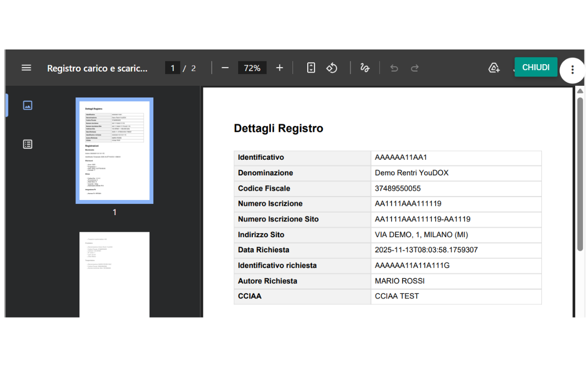Select the draw annotation tool

point(365,68)
